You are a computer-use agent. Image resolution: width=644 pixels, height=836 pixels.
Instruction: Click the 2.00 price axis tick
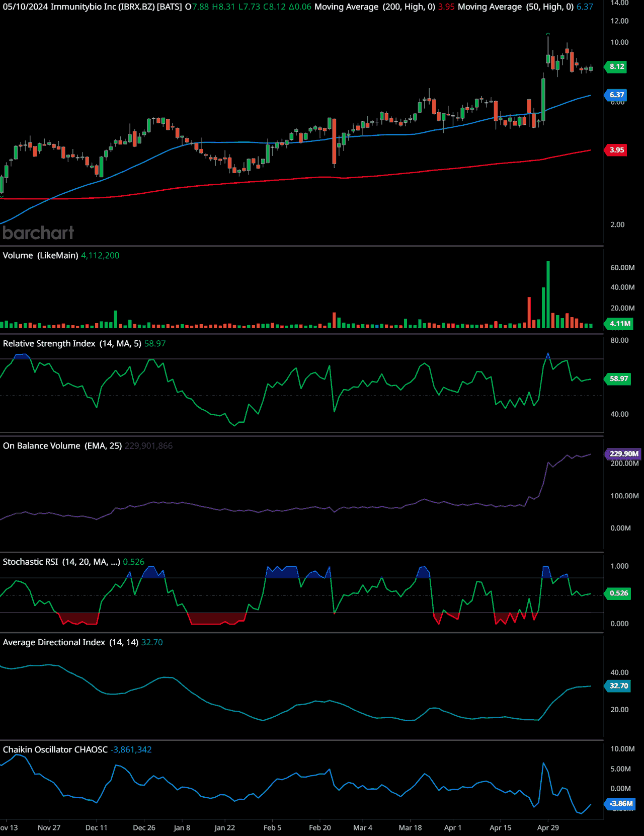[x=617, y=224]
